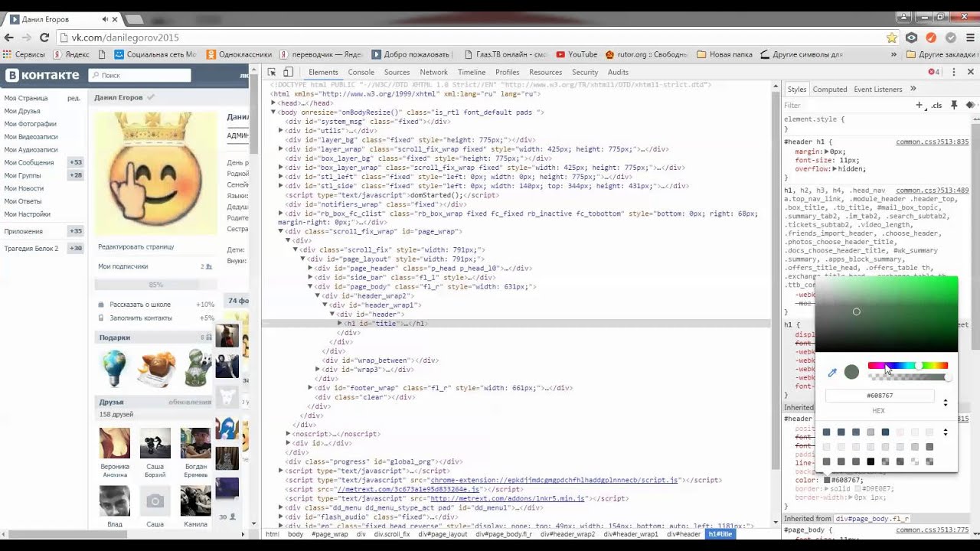Close the DevTools panel
The height and width of the screenshot is (551, 980).
[971, 72]
